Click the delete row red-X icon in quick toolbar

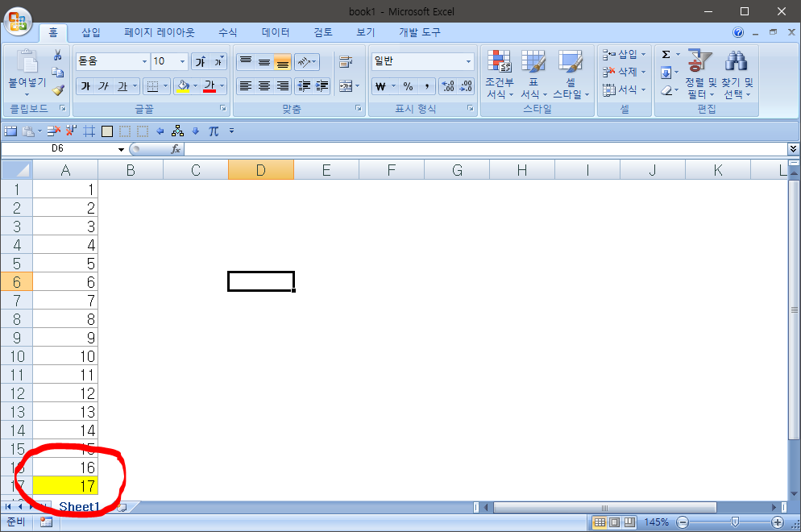pyautogui.click(x=53, y=131)
